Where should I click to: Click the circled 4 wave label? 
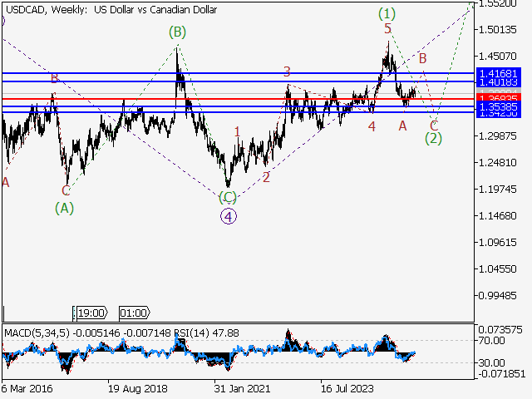point(229,216)
